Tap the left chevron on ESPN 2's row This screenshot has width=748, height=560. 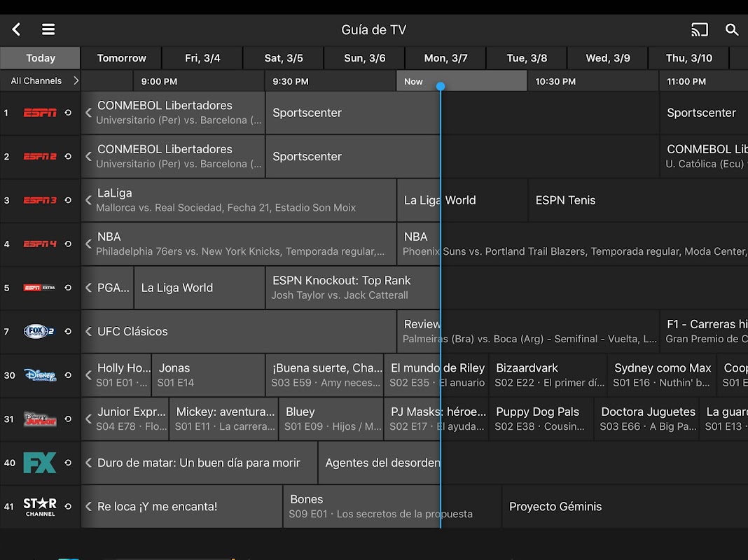pyautogui.click(x=89, y=156)
